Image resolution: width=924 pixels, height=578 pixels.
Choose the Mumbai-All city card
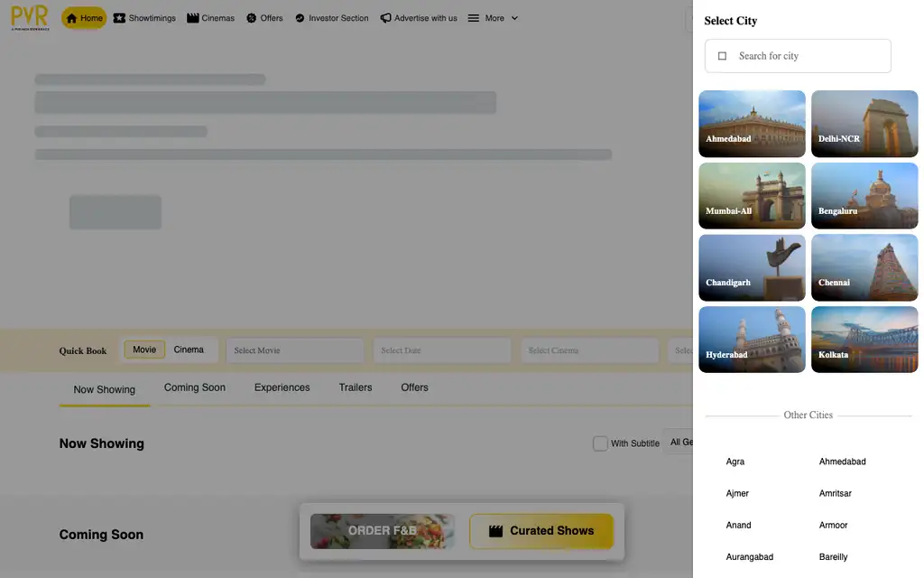(752, 196)
